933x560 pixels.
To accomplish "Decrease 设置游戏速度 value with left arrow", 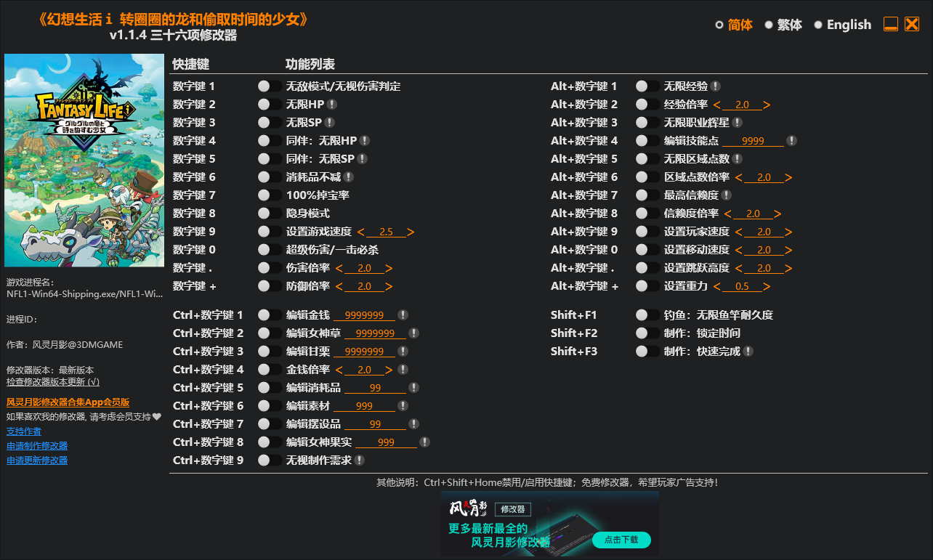I will pyautogui.click(x=360, y=232).
